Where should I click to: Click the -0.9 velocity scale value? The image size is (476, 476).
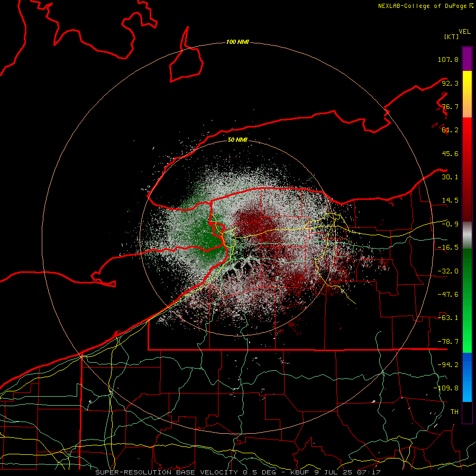[x=451, y=224]
